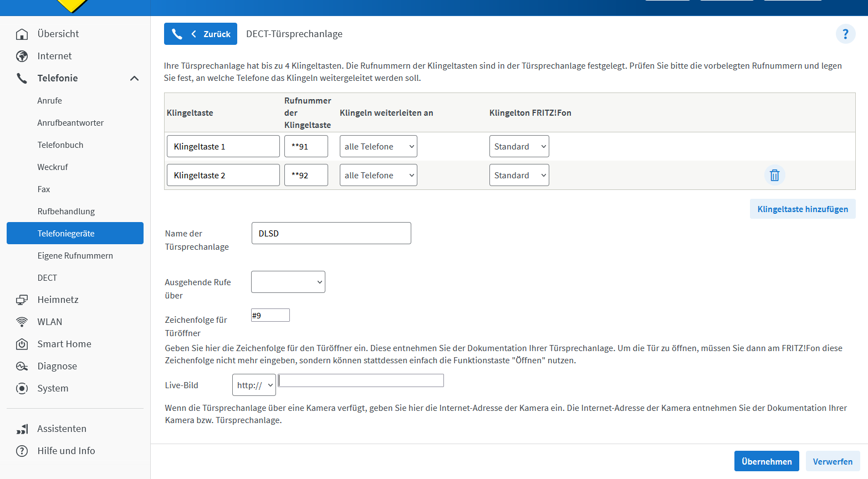Open forwarding dropdown for Klingeltaste 2

[x=379, y=176]
